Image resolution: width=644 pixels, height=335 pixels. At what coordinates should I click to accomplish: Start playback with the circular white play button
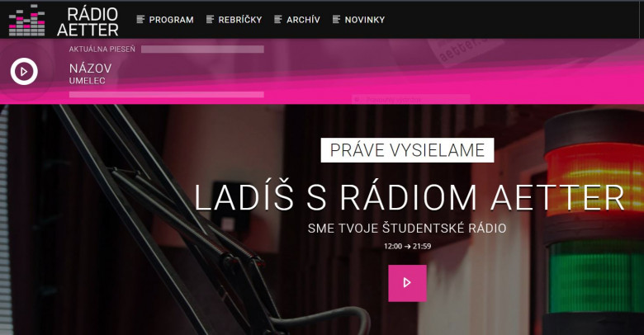point(24,72)
